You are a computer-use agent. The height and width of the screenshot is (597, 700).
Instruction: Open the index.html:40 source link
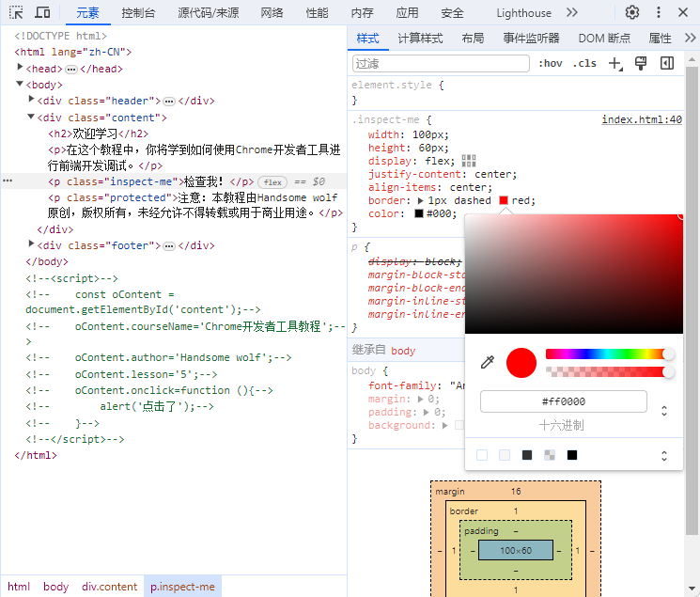click(642, 119)
